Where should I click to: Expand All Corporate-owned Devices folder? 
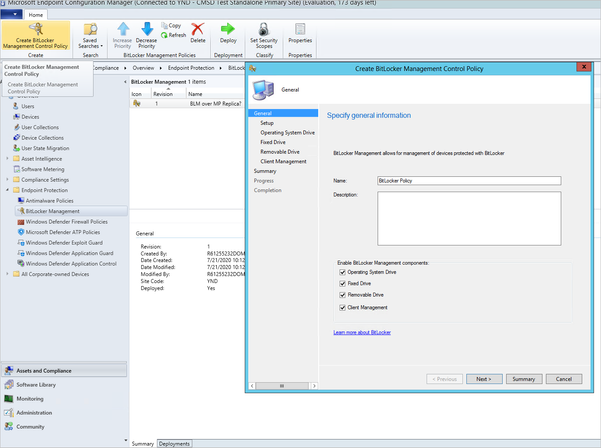pos(7,274)
